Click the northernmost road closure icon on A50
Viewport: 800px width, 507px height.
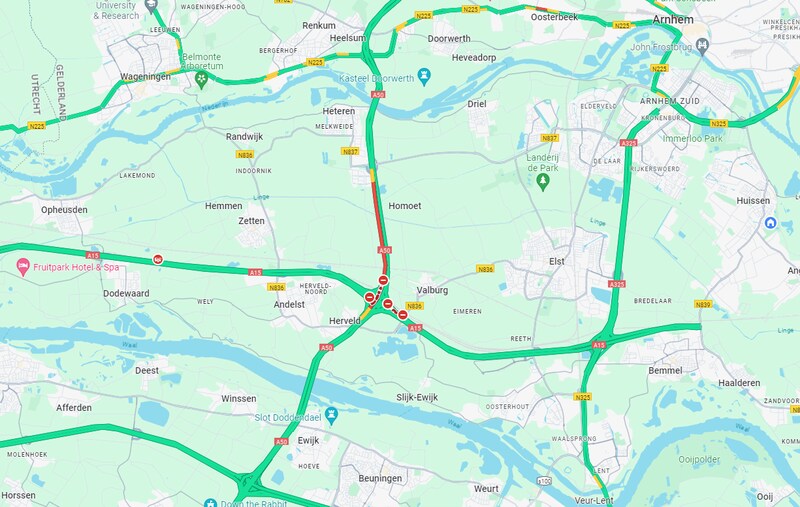(383, 280)
